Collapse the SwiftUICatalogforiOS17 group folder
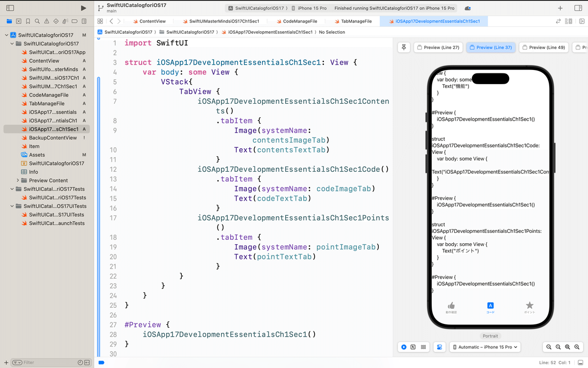Screen dimensions: 588x368 coord(12,44)
